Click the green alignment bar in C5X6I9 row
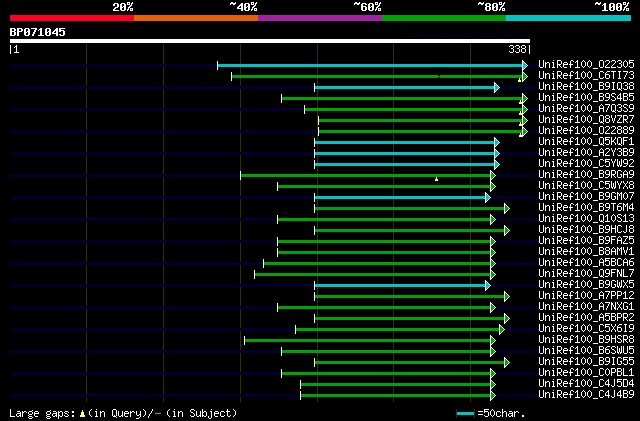Viewport: 640px width, 421px height. coord(398,330)
